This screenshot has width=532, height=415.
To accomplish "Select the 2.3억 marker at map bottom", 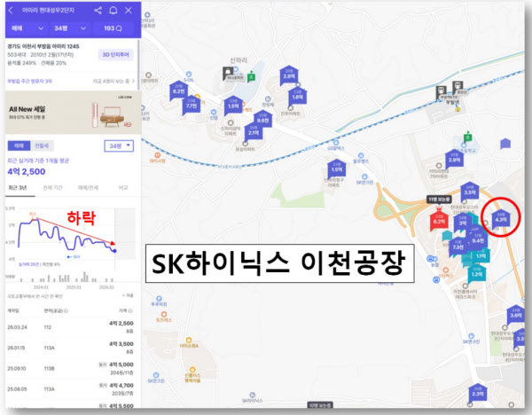I will tap(478, 392).
